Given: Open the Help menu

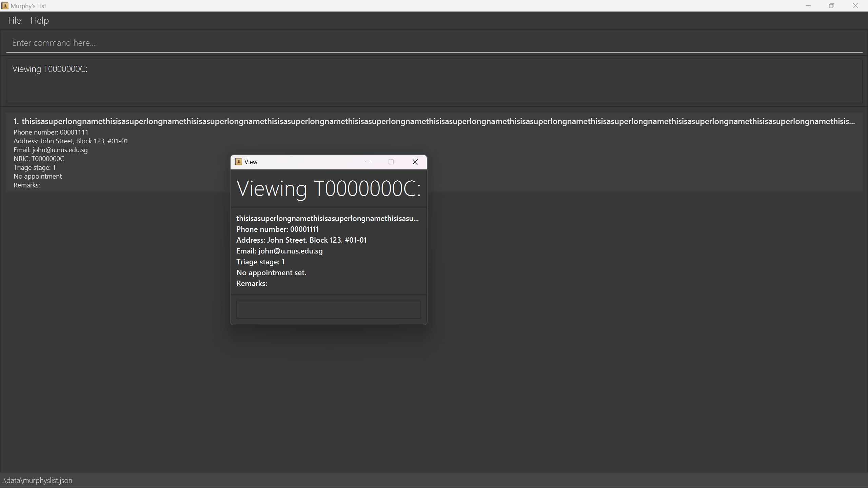Looking at the screenshot, I should pos(40,21).
